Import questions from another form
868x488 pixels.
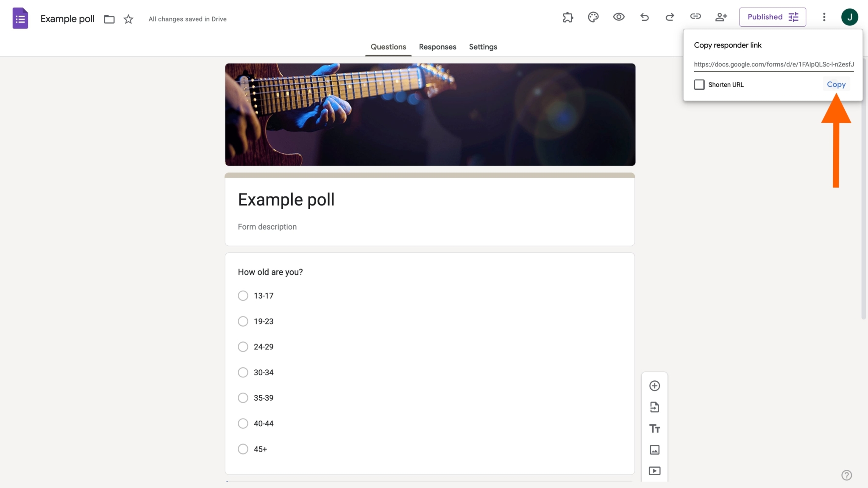click(x=654, y=407)
